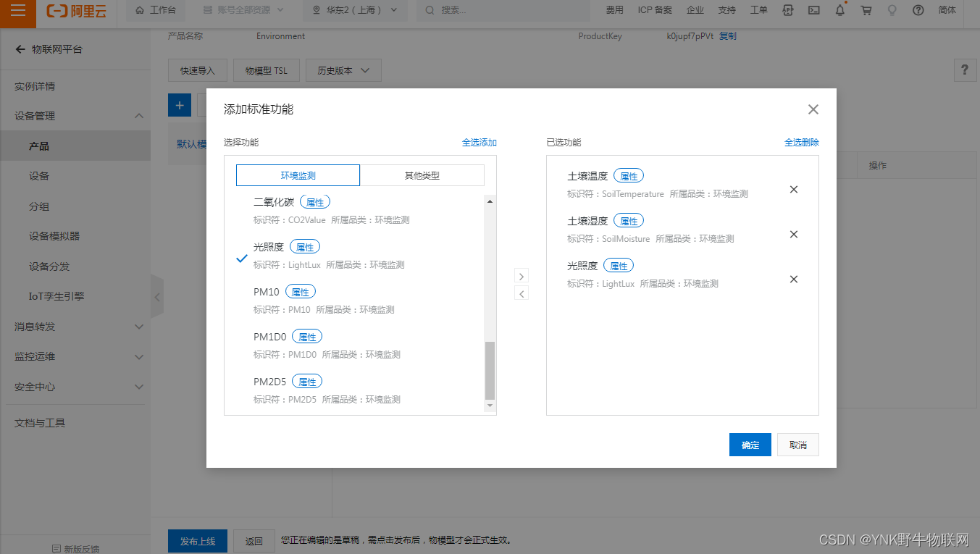Viewport: 980px width, 554px height.
Task: Open region selector 华东2（上海）
Action: click(355, 10)
